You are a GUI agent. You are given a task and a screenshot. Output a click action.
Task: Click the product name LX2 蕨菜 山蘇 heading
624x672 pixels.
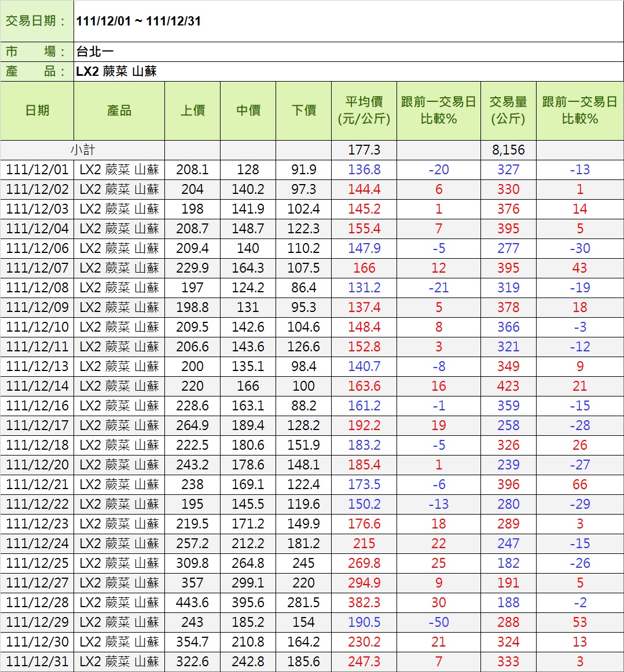click(x=116, y=72)
